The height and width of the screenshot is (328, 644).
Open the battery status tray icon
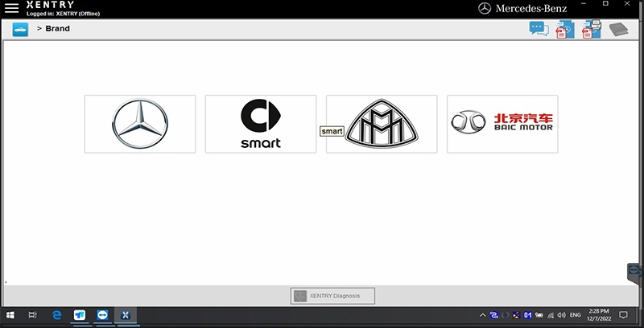coord(539,315)
